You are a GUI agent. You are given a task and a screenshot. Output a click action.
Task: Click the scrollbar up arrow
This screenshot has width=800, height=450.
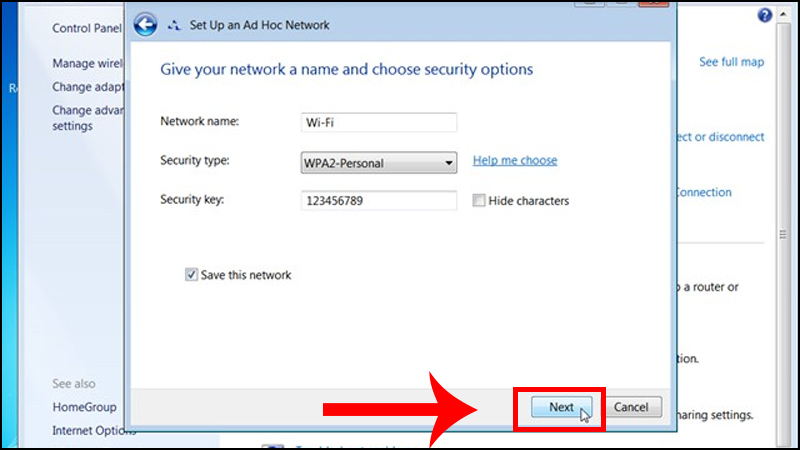click(x=783, y=14)
